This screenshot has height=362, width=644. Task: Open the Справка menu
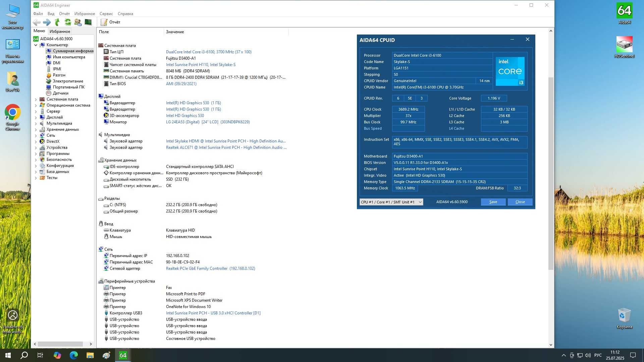pos(125,14)
